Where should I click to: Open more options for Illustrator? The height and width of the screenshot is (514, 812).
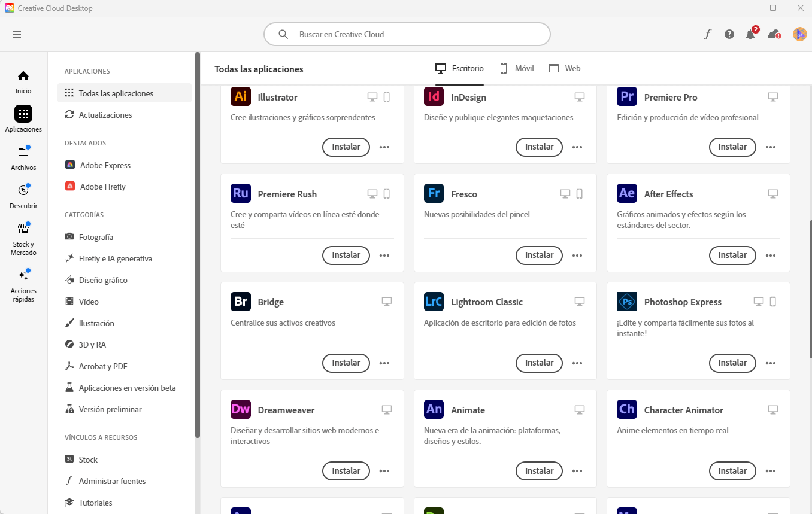pos(384,147)
